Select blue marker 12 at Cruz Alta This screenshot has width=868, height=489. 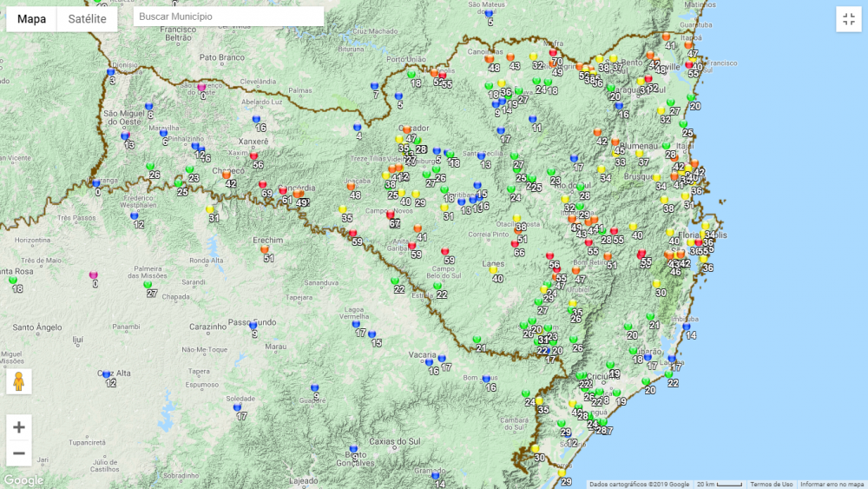tap(107, 374)
